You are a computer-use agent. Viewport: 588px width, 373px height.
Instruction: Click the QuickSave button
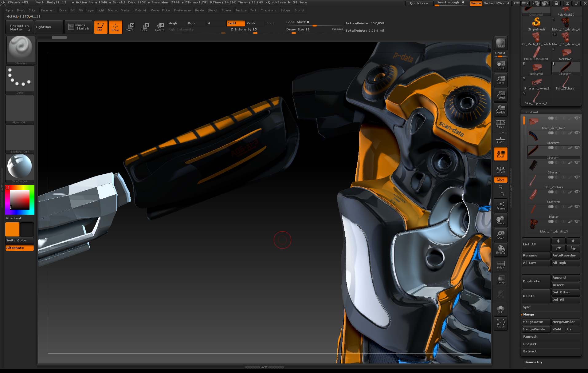[x=418, y=3]
